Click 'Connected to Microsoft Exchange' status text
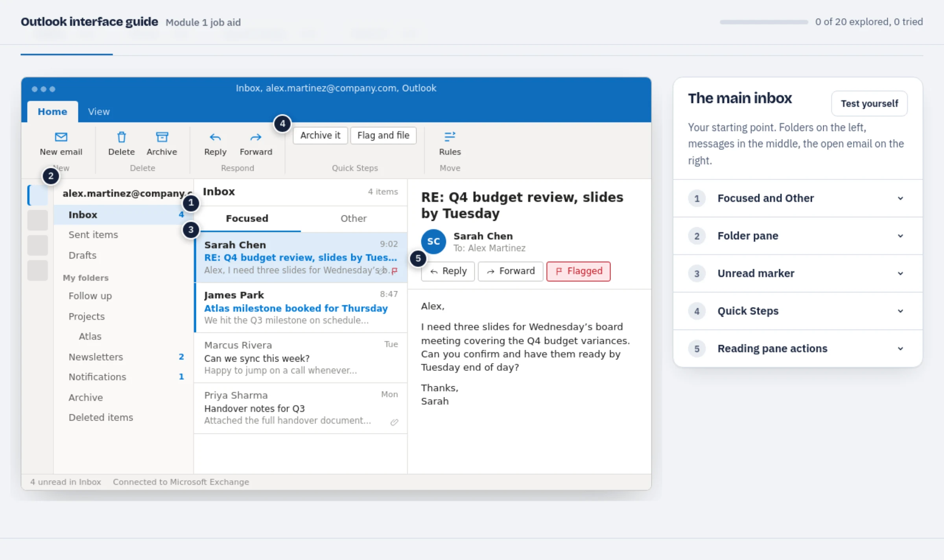The height and width of the screenshot is (560, 944). click(x=181, y=482)
